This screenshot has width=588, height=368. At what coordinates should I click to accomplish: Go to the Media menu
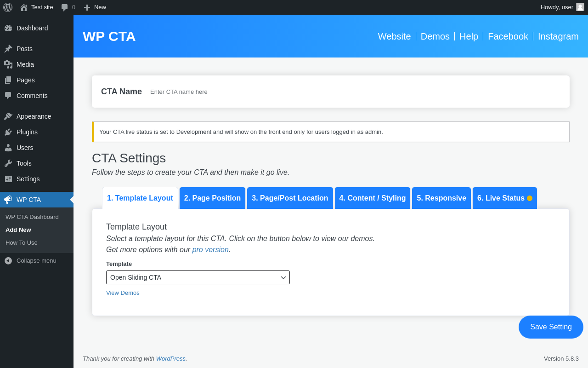pos(37,64)
